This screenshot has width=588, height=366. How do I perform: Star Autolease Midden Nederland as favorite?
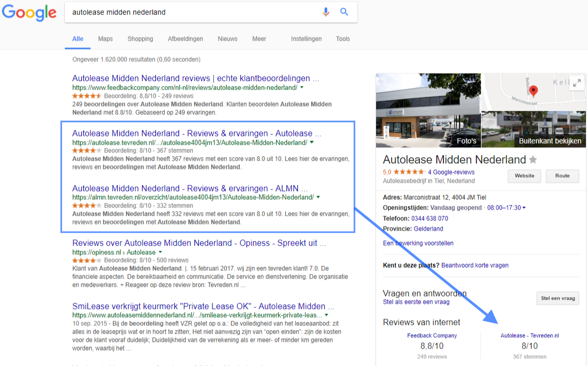[533, 160]
